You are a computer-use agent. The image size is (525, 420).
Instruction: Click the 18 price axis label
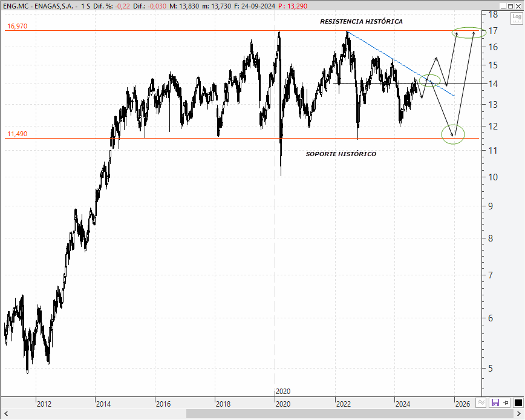coord(493,15)
